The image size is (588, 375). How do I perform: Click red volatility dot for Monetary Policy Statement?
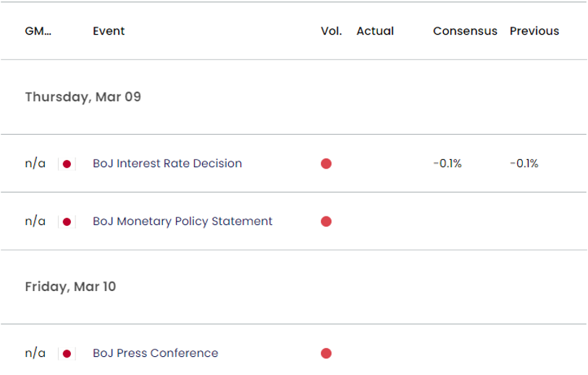coord(326,222)
